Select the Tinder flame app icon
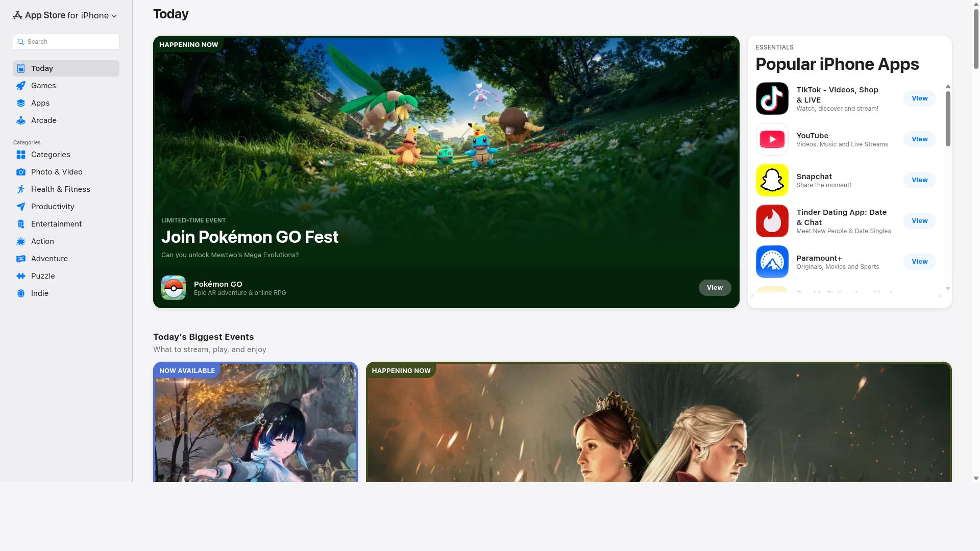 click(x=772, y=221)
